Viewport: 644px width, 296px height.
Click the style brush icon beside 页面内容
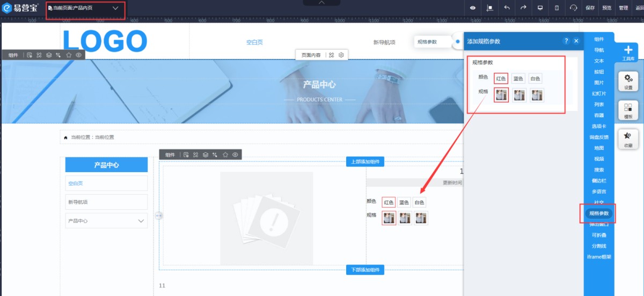point(332,55)
